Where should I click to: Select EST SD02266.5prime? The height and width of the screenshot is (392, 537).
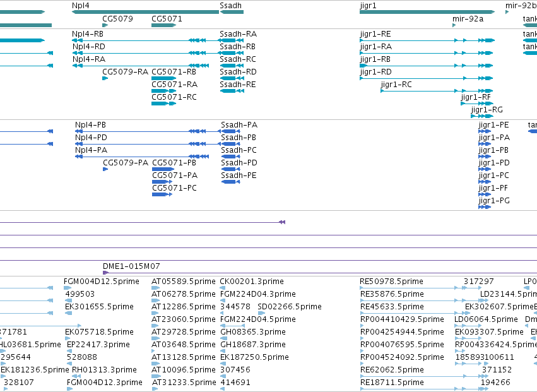(x=290, y=307)
